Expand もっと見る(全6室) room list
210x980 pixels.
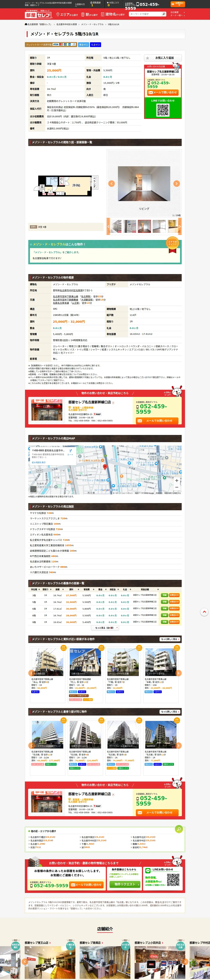tap(105, 628)
